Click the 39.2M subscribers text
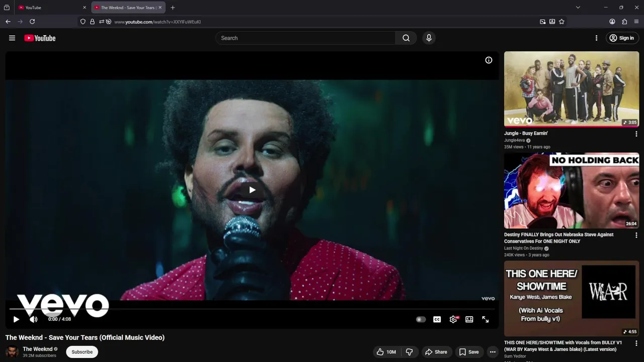The width and height of the screenshot is (644, 362). (x=39, y=355)
